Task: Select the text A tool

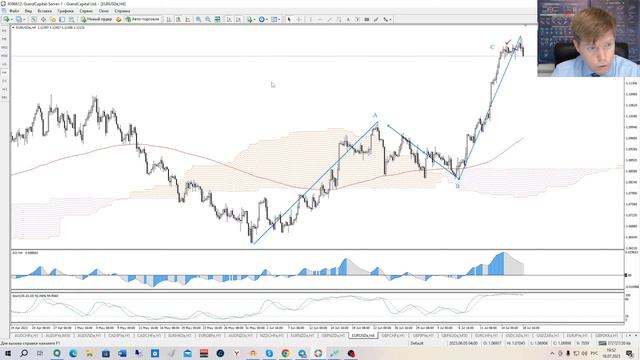Action: [x=348, y=19]
